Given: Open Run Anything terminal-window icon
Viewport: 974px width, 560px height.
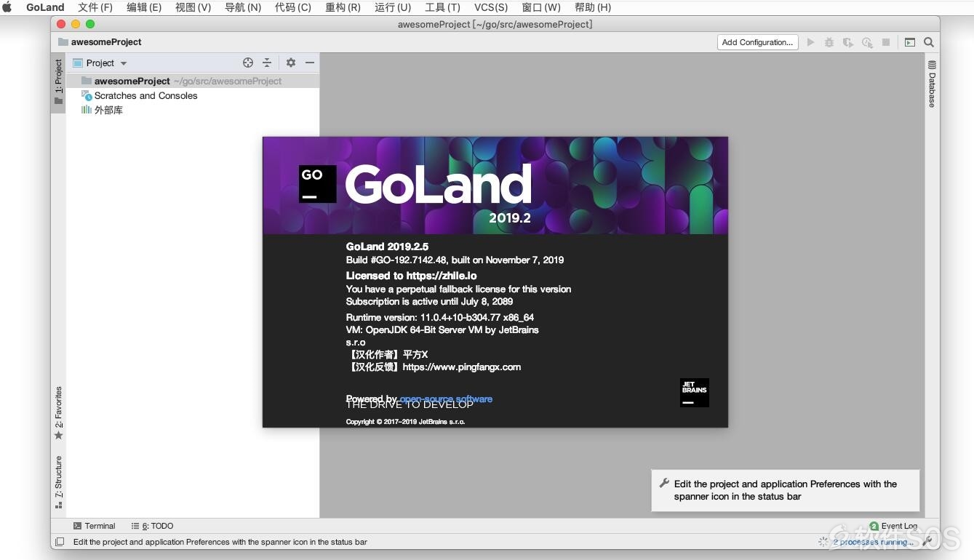Looking at the screenshot, I should point(910,42).
